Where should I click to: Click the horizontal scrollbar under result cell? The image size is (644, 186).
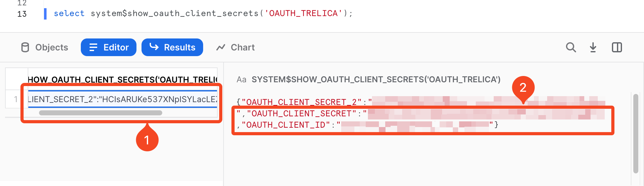click(101, 113)
